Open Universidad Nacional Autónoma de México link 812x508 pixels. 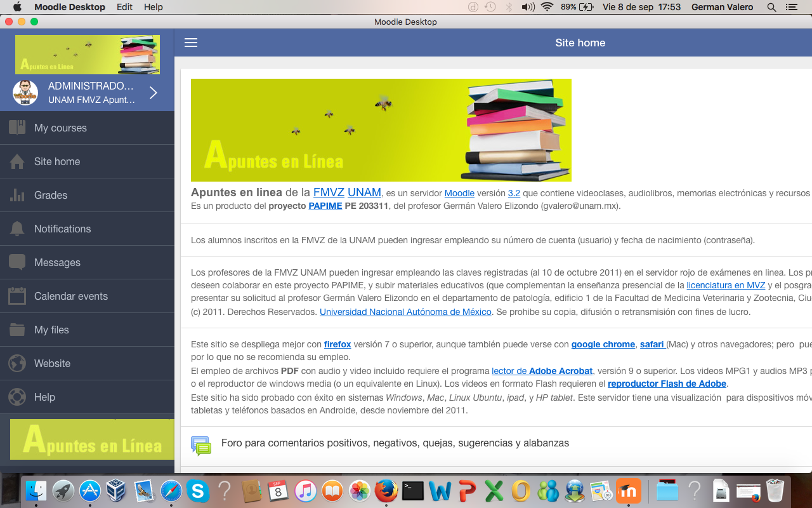[405, 312]
